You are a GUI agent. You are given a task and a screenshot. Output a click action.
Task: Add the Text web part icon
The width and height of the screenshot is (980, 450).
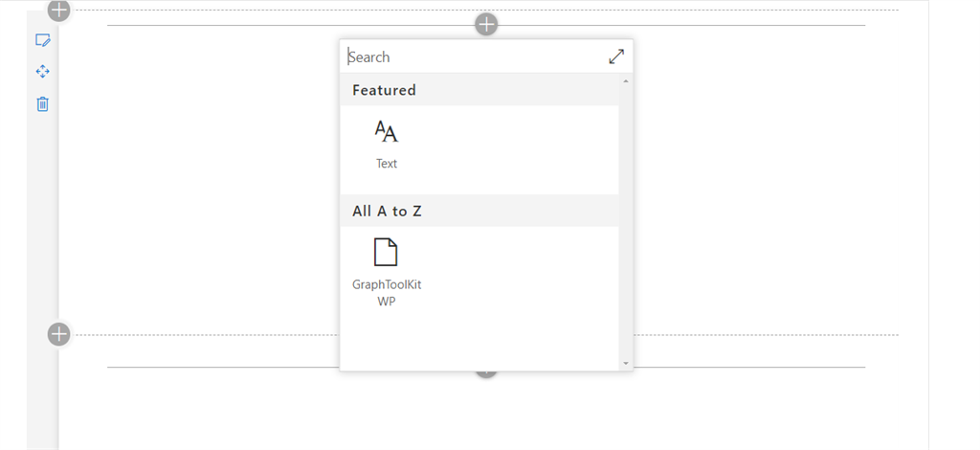tap(387, 131)
